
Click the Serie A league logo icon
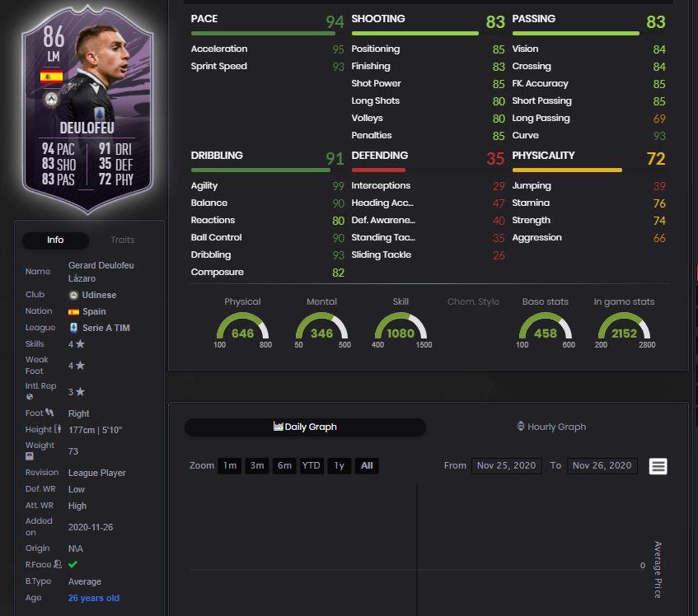tap(73, 328)
